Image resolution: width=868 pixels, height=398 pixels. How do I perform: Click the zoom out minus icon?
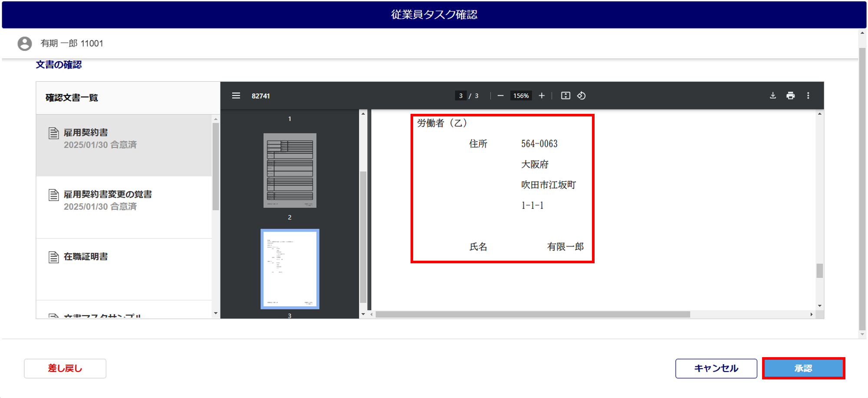tap(500, 96)
